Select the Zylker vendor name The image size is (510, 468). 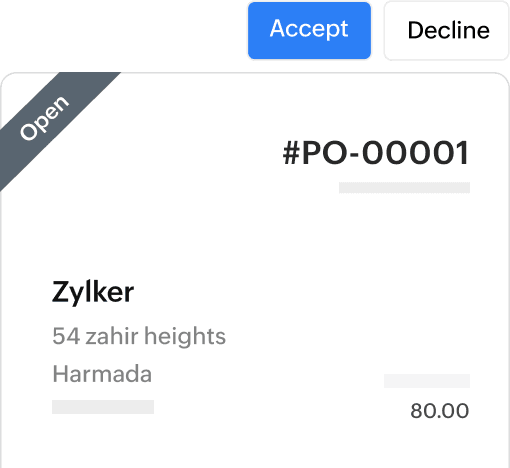(x=93, y=292)
